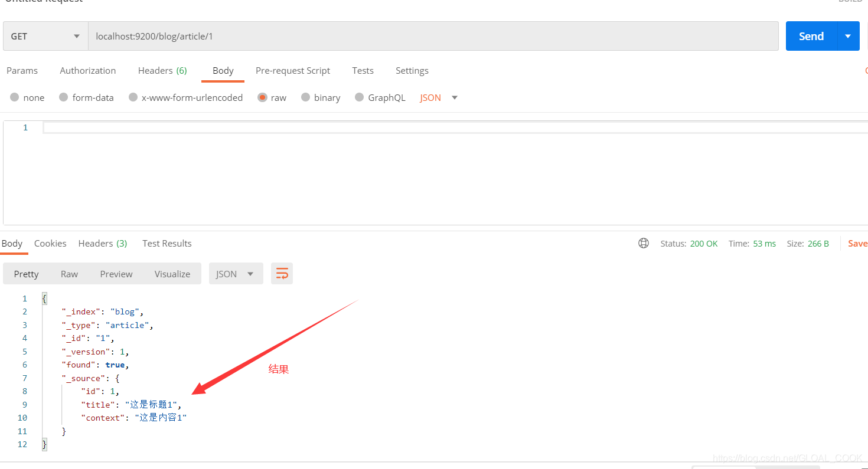Switch response view to Pretty
Image resolution: width=868 pixels, height=469 pixels.
27,274
